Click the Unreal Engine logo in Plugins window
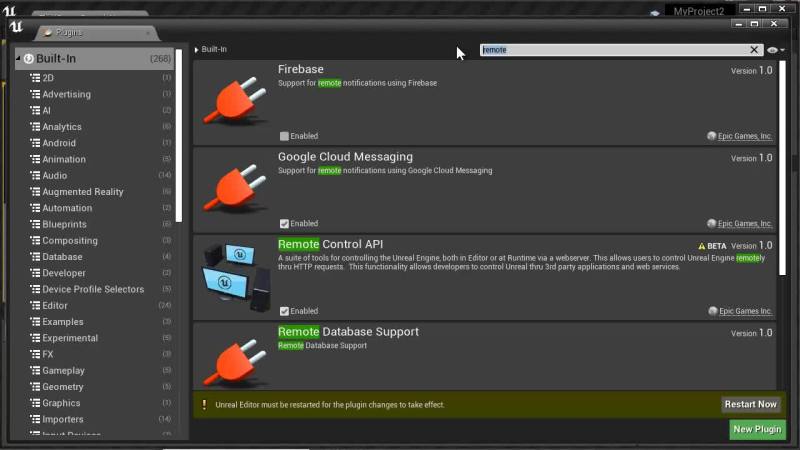The height and width of the screenshot is (450, 800). coord(16,27)
